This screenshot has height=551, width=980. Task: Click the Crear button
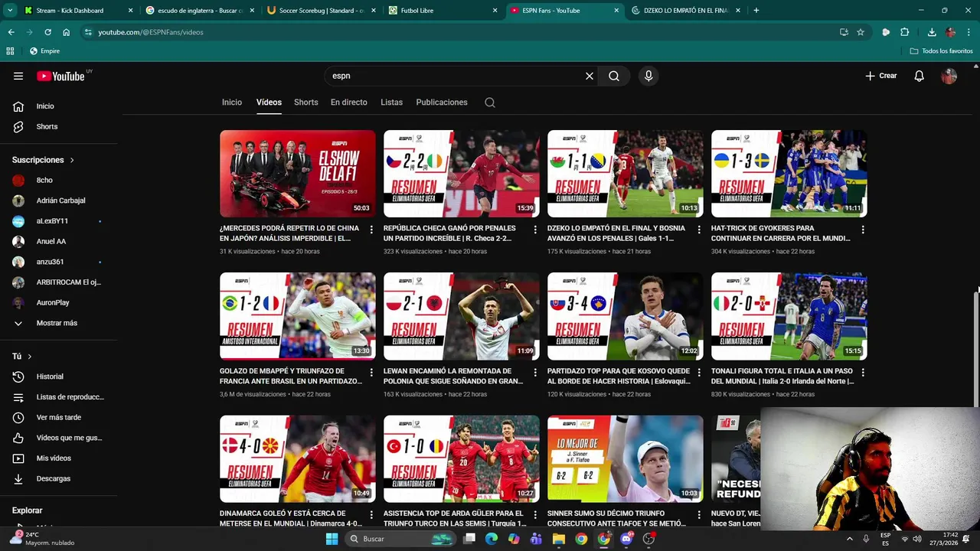tap(881, 76)
